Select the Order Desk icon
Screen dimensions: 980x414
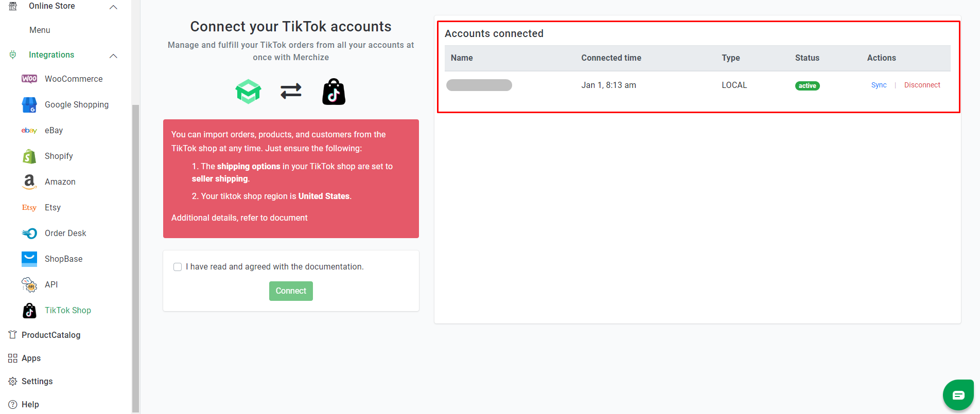click(x=29, y=233)
